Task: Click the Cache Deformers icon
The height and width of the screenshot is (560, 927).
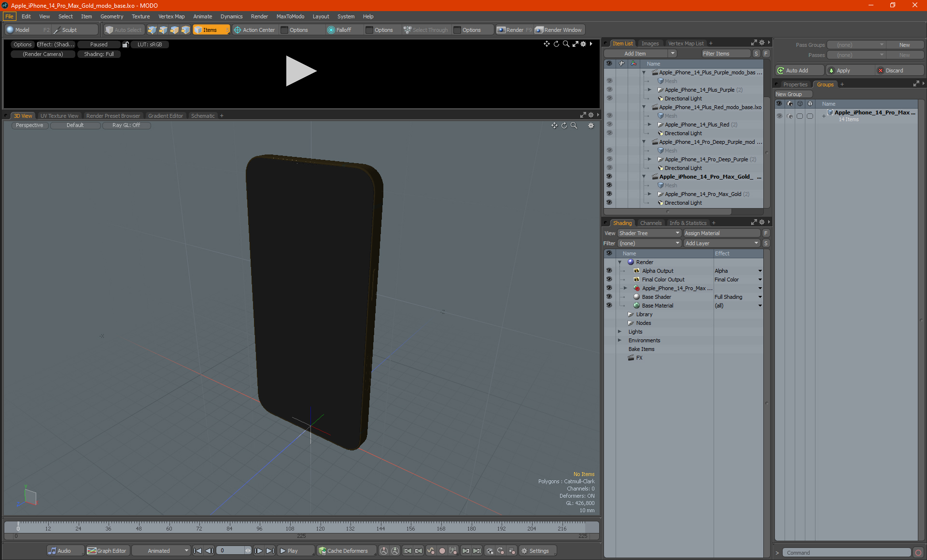Action: point(323,551)
